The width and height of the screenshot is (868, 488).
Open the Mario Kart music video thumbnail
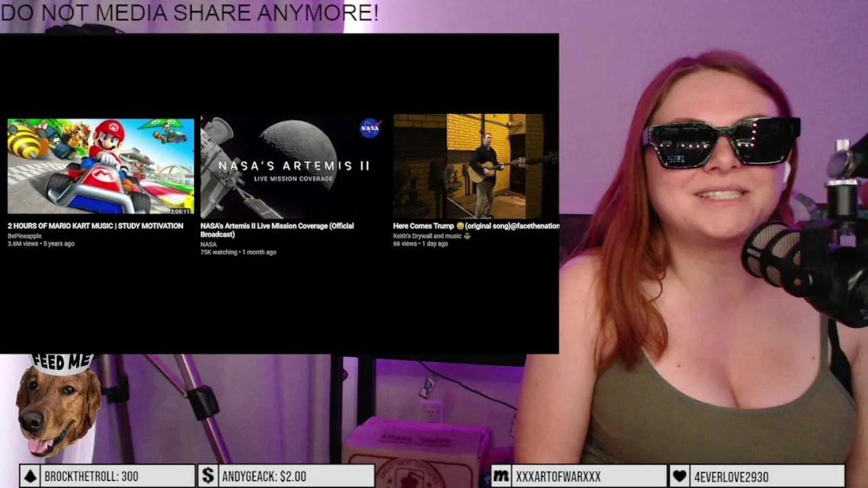click(x=100, y=167)
